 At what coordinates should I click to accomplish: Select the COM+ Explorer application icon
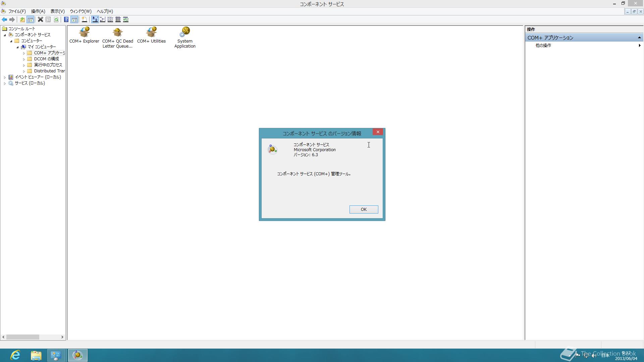point(84,35)
